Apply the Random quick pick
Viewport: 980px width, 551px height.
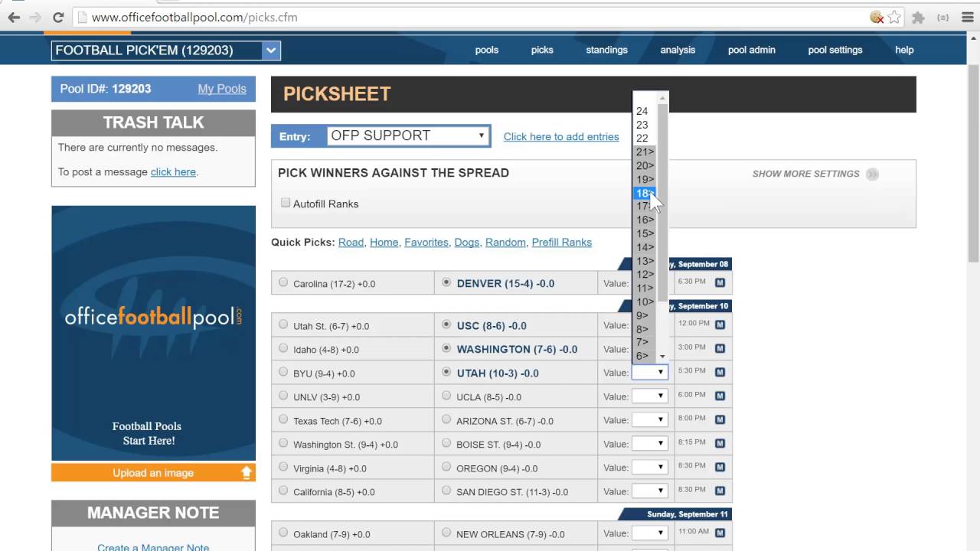click(505, 243)
